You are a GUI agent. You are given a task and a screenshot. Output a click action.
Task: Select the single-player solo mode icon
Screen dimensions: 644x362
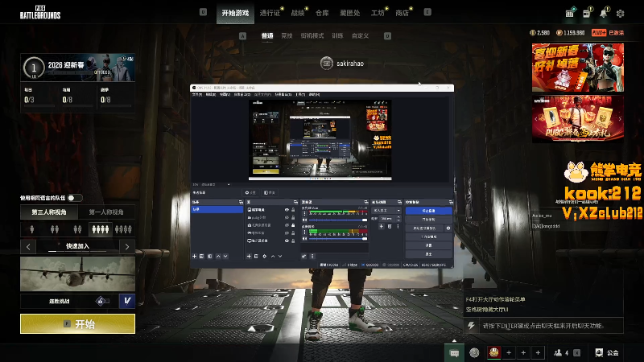pyautogui.click(x=32, y=229)
